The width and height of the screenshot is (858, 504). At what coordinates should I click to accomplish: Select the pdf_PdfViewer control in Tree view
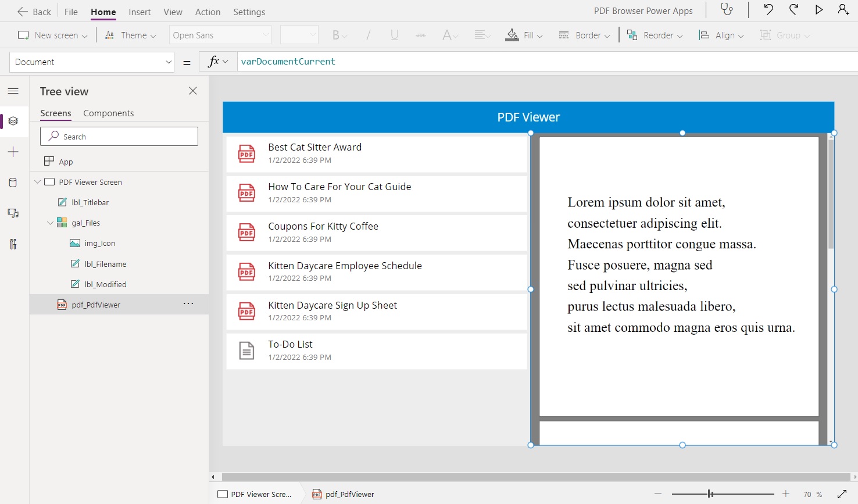click(x=96, y=304)
